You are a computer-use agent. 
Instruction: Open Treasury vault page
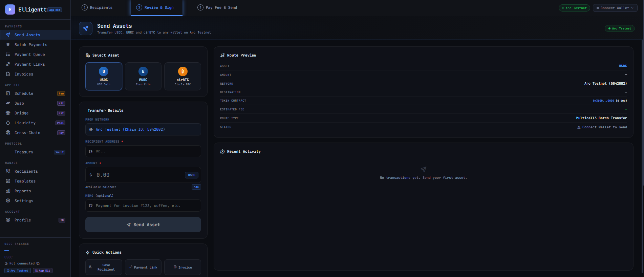pos(35,152)
